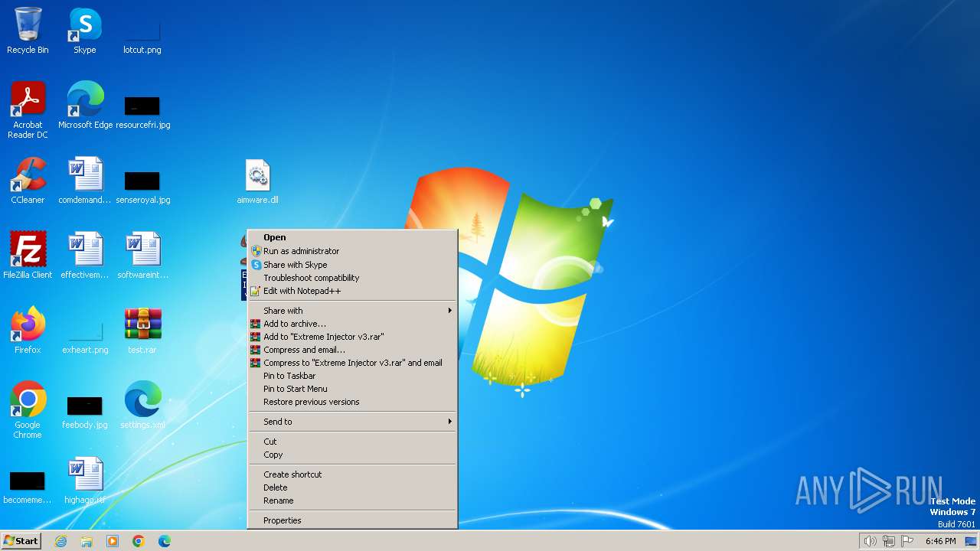Select Google Chrome desktop shortcut
This screenshot has height=551, width=980.
pos(28,410)
